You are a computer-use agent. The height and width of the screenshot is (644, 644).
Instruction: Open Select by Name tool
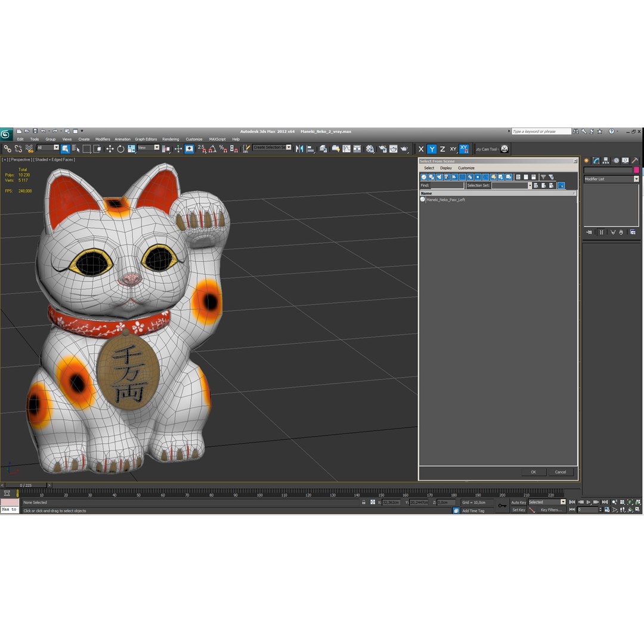pos(76,148)
